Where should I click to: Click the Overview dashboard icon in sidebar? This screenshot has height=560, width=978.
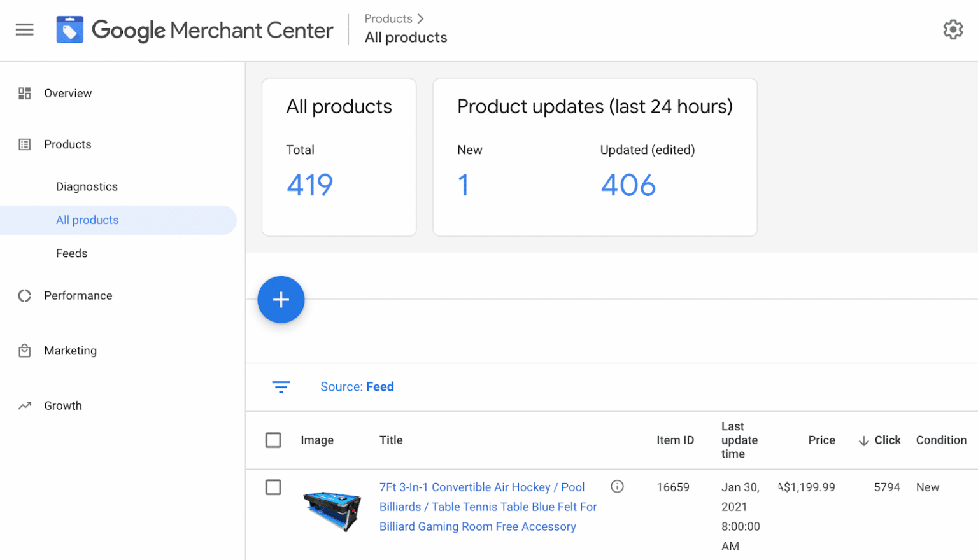24,94
